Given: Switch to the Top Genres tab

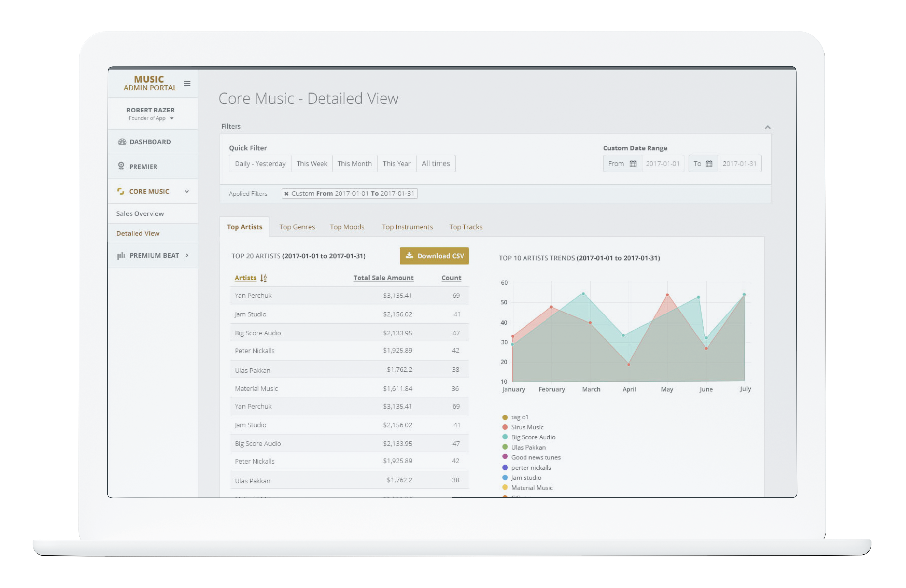Looking at the screenshot, I should point(297,227).
